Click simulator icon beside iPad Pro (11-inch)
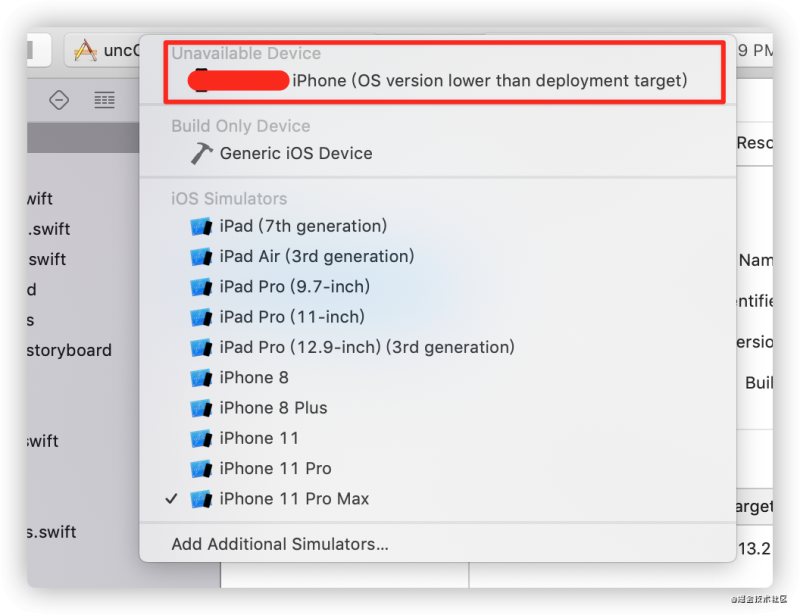800x615 pixels. tap(201, 317)
